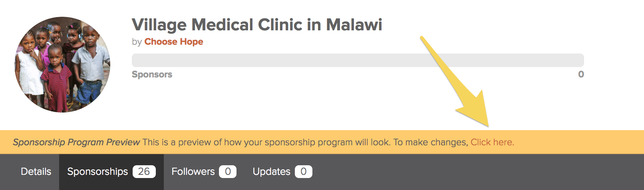Select the Followers tab
The height and width of the screenshot is (190, 644).
tap(193, 172)
